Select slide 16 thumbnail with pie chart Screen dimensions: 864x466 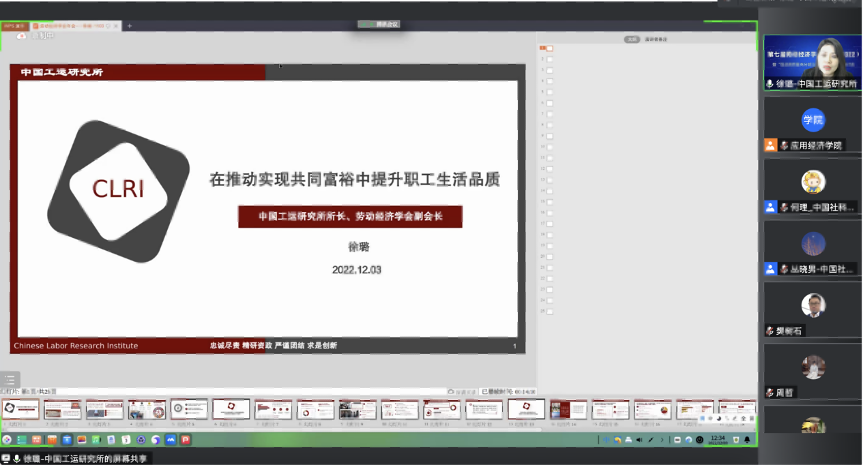(652, 410)
